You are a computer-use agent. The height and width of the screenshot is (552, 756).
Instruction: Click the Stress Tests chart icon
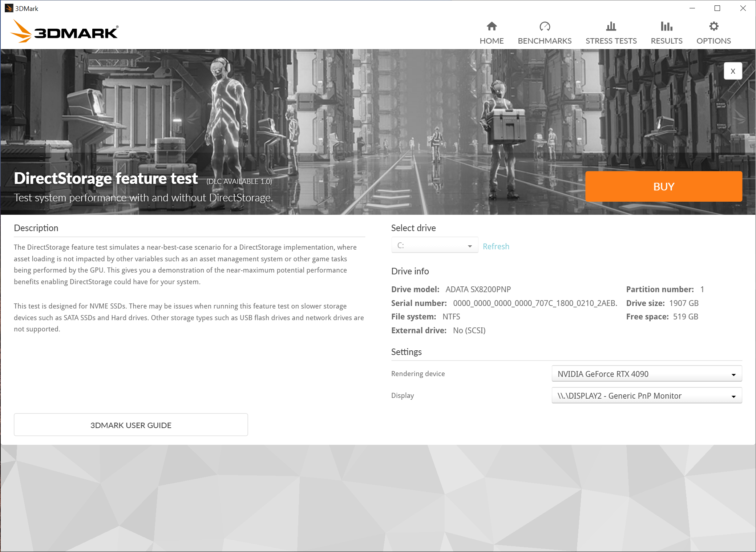coord(611,26)
